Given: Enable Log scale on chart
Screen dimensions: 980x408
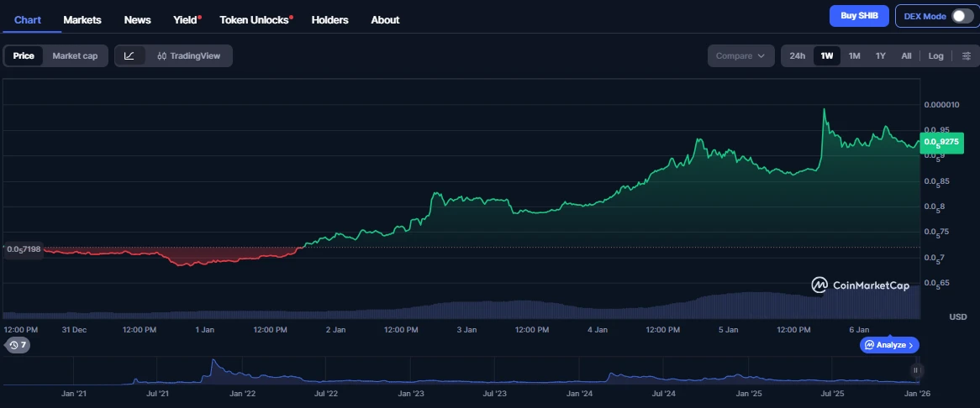Looking at the screenshot, I should click(x=935, y=56).
